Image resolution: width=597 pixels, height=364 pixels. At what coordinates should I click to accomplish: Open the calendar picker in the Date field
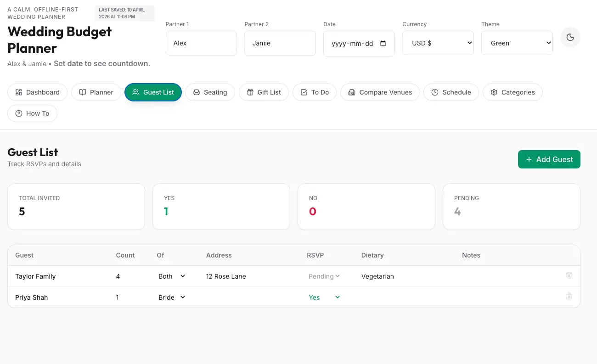coord(383,44)
